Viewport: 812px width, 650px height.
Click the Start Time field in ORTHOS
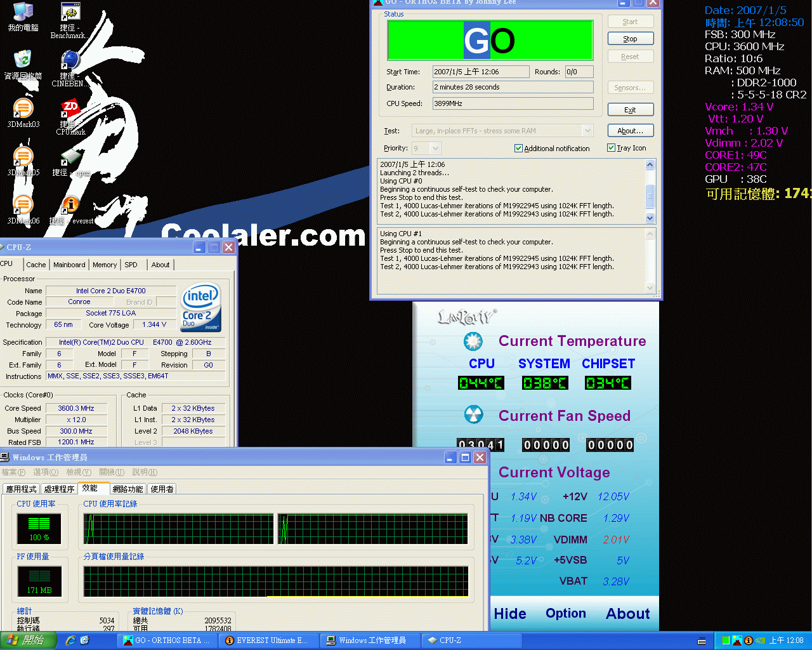pyautogui.click(x=481, y=72)
